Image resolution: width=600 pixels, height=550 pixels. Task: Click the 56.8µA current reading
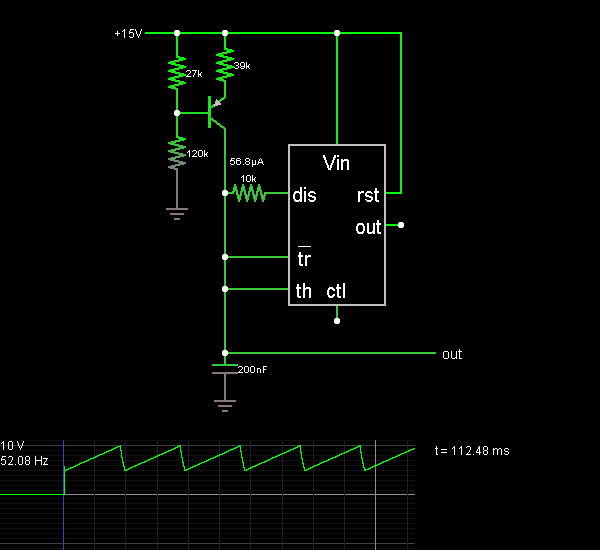[247, 162]
